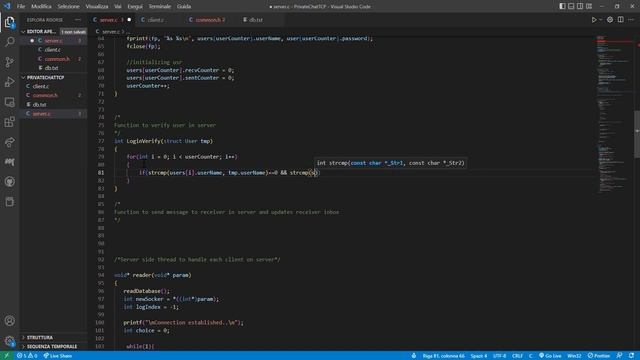Open Explorer panel More Actions ellipsis
Viewport: 640px width, 360px height.
coord(78,20)
